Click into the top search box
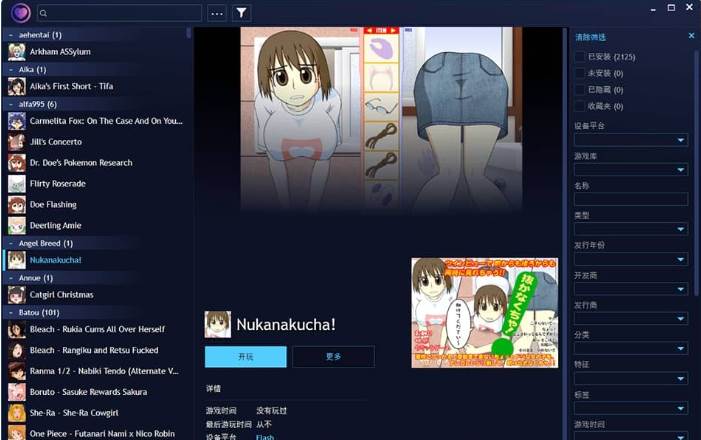The image size is (701, 440). [x=119, y=13]
